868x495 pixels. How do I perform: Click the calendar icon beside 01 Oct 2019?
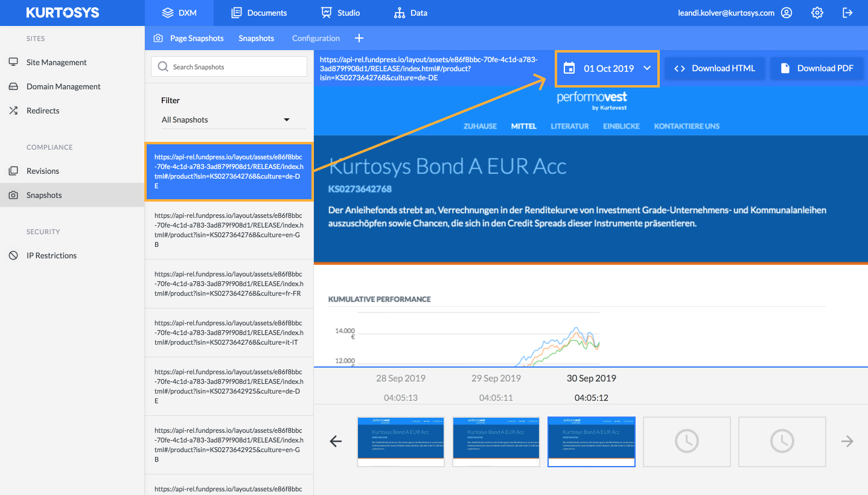coord(569,68)
